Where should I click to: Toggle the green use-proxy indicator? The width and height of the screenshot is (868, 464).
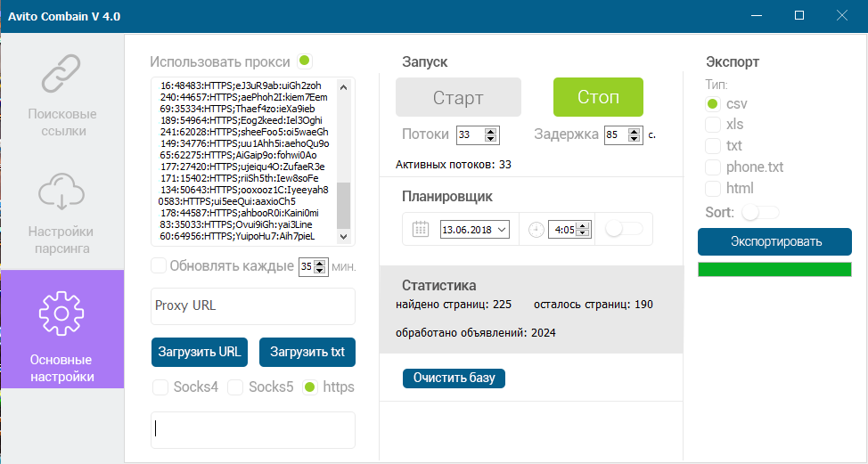305,61
